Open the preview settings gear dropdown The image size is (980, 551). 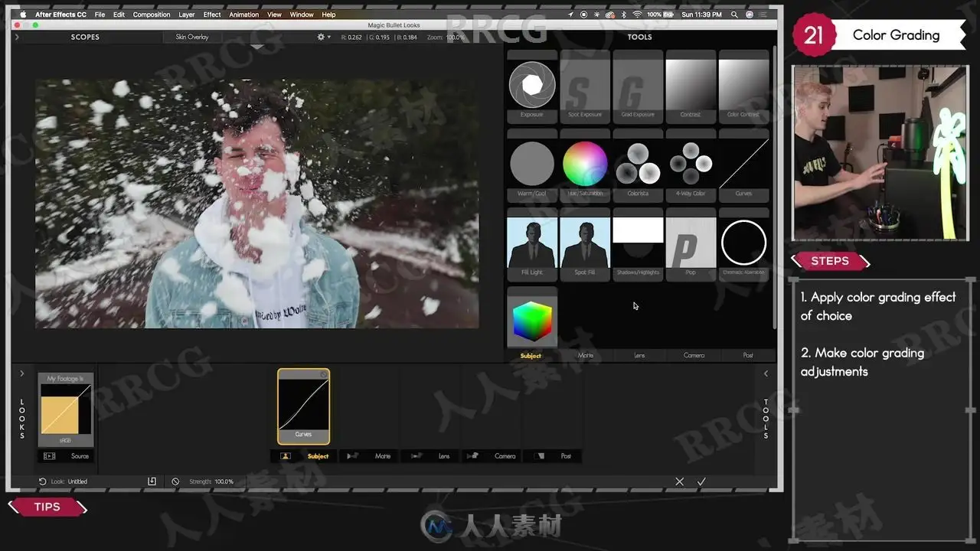pos(324,37)
